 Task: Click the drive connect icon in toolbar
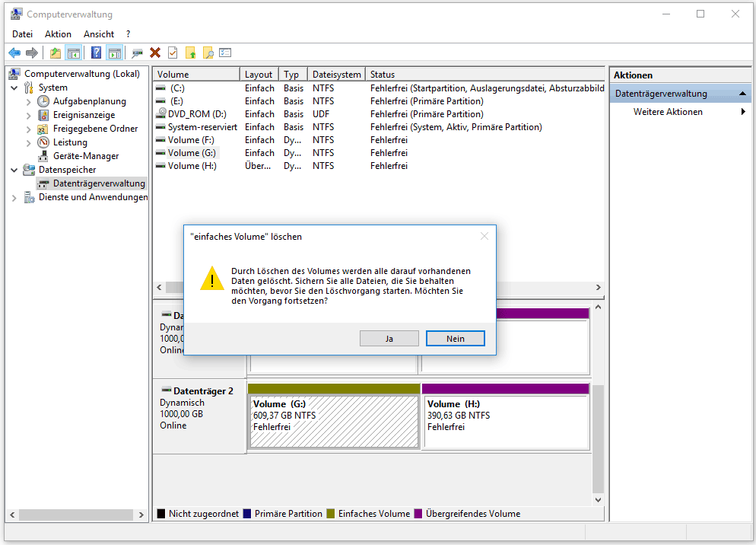pyautogui.click(x=137, y=53)
